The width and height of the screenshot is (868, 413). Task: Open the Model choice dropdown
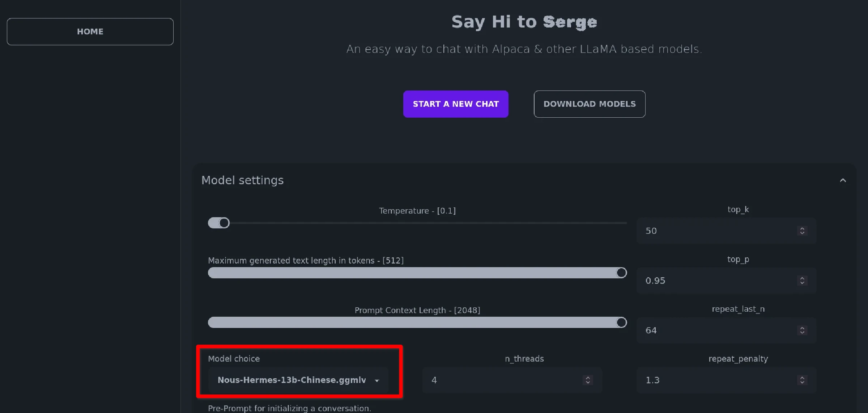[x=292, y=380]
